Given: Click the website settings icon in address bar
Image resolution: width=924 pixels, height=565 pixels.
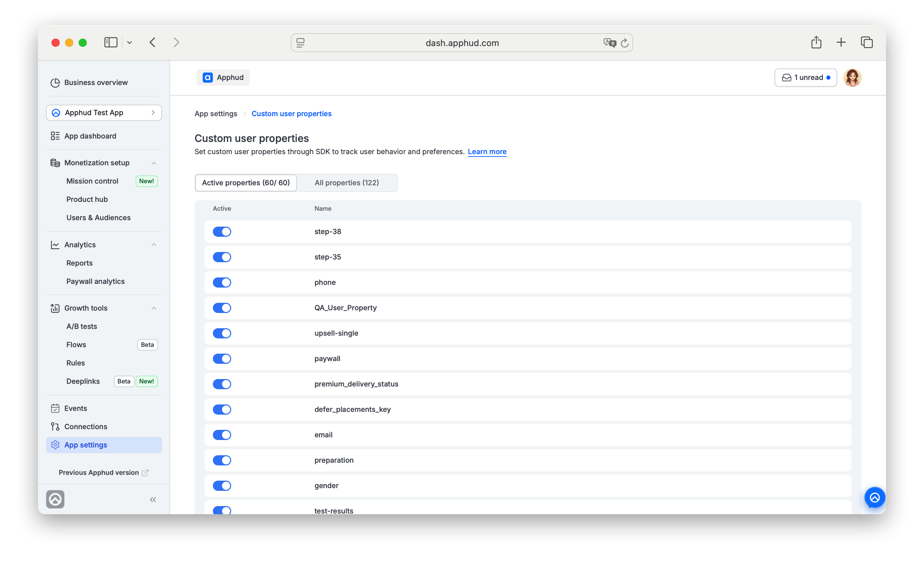Looking at the screenshot, I should pos(300,43).
